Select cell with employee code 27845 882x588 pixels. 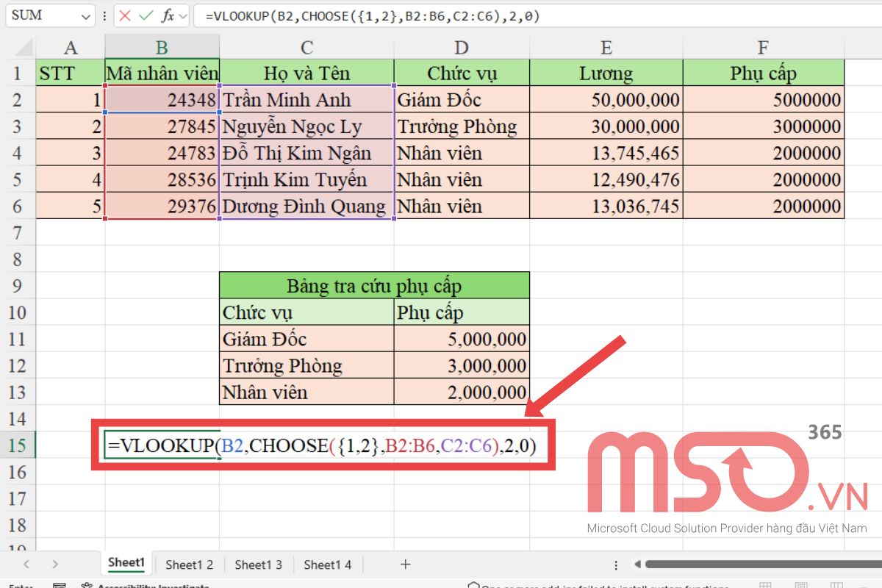[162, 126]
